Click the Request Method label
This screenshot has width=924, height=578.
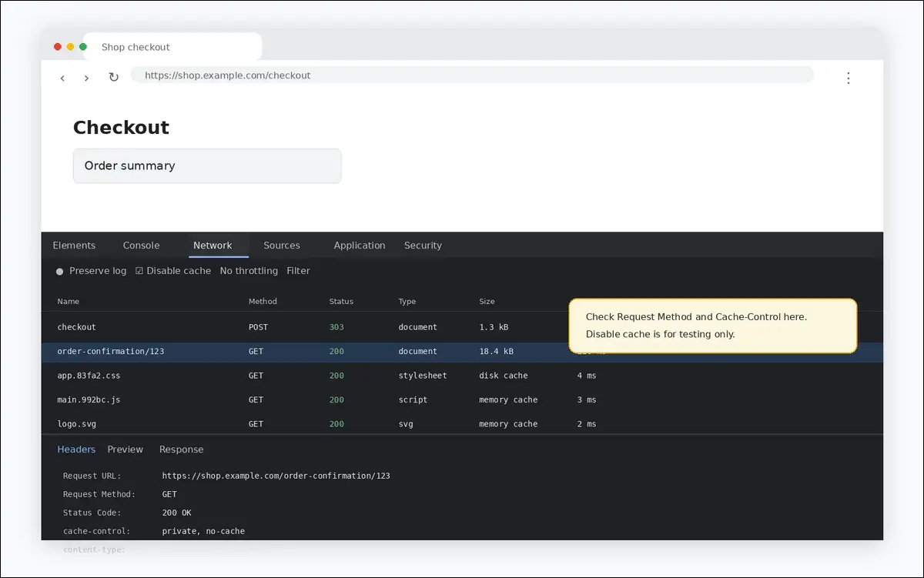(x=99, y=494)
